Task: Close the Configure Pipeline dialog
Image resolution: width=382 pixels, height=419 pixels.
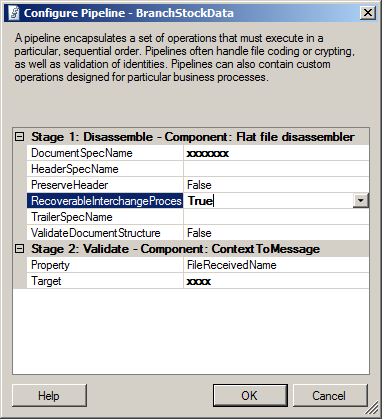Action: pyautogui.click(x=368, y=13)
